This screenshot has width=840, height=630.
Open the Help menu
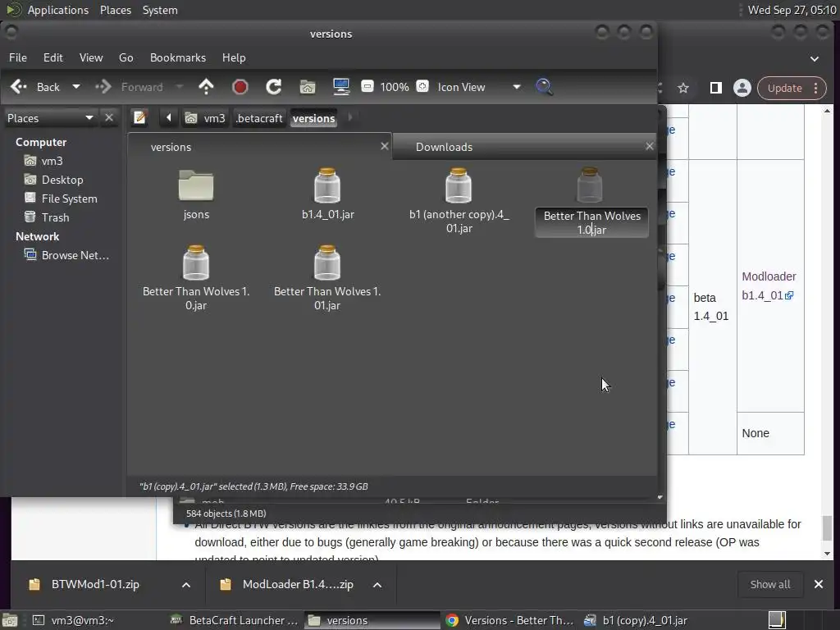coord(234,57)
